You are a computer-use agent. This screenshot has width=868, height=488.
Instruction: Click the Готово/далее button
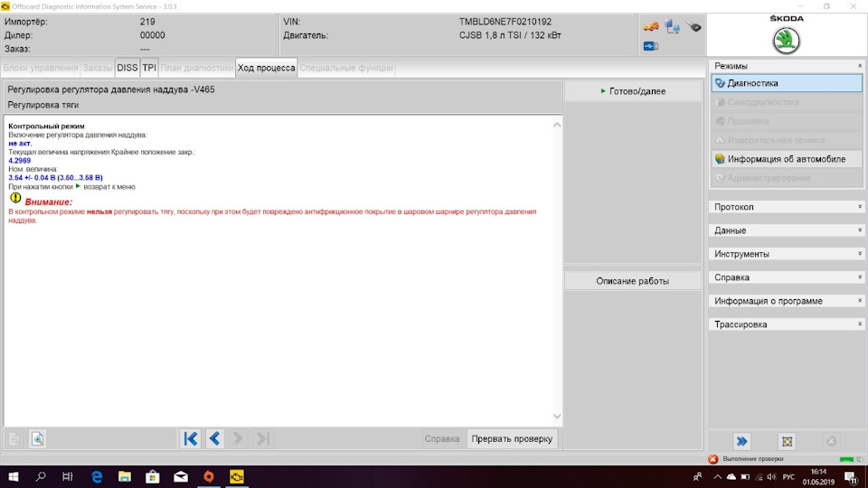[633, 91]
